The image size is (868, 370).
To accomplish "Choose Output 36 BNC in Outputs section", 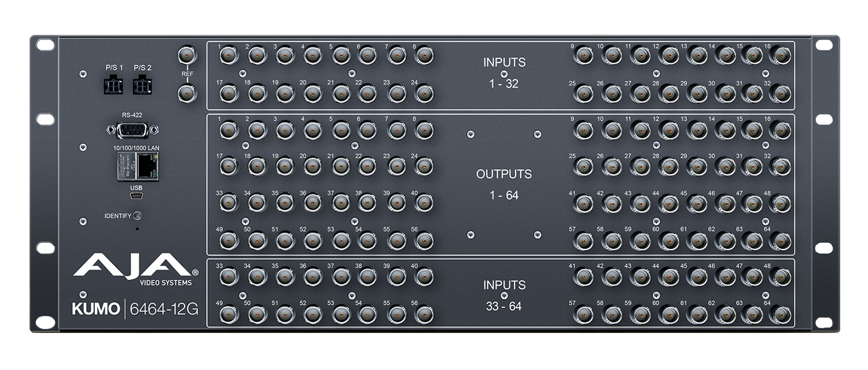I will pos(313,203).
